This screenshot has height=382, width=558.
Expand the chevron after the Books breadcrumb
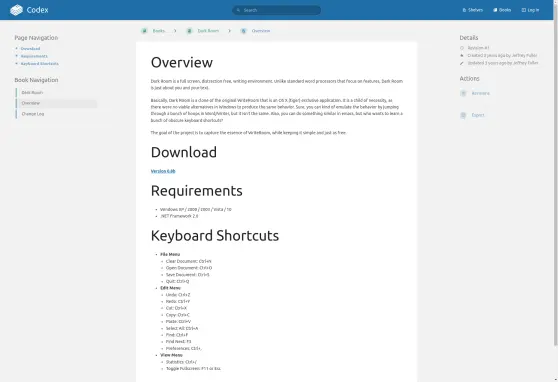pyautogui.click(x=175, y=31)
